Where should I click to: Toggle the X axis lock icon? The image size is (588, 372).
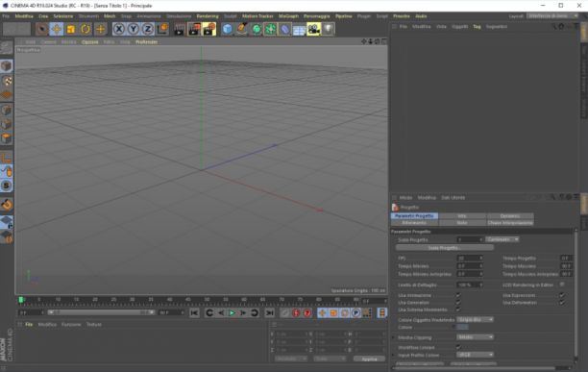pos(119,29)
